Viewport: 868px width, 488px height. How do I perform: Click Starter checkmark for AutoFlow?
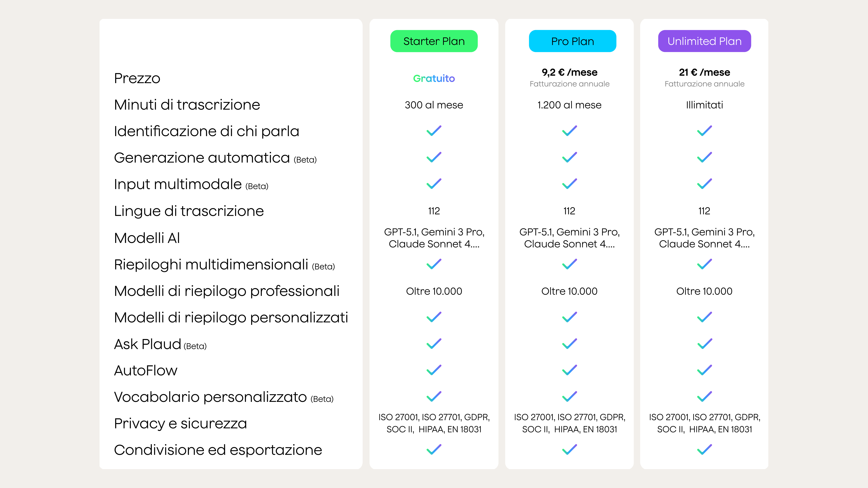pyautogui.click(x=434, y=370)
